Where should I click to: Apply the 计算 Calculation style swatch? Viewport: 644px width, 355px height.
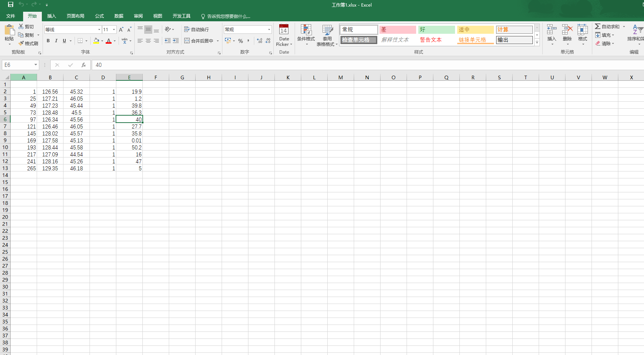[x=514, y=29]
